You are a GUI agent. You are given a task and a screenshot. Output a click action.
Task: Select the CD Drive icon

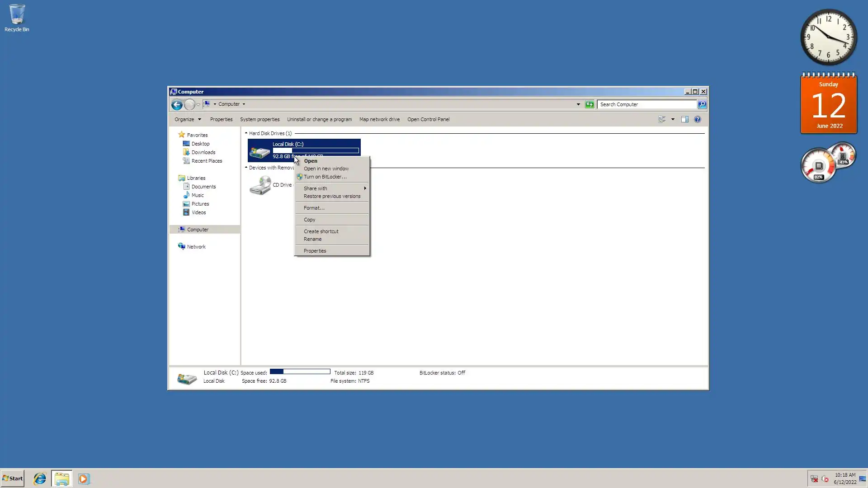pos(261,185)
